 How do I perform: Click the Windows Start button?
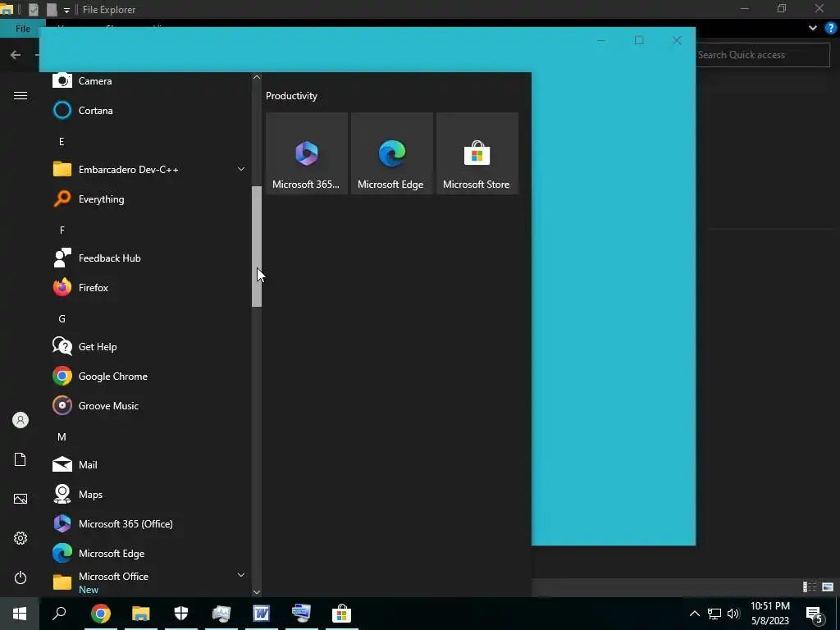coord(20,614)
